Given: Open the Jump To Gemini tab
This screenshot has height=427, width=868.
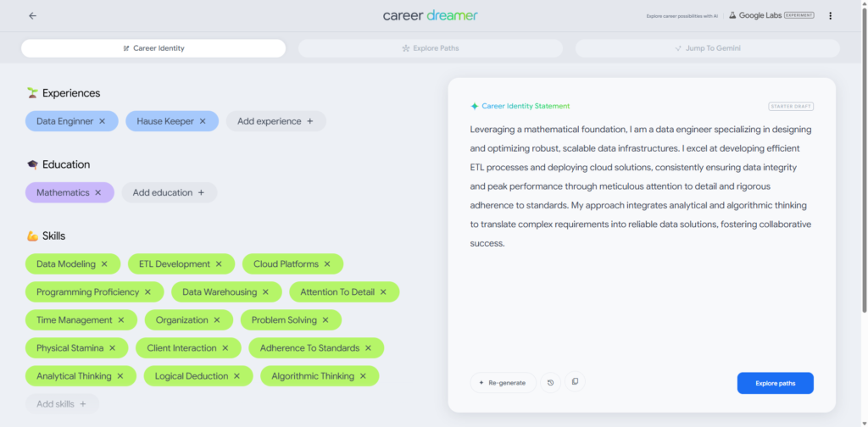Looking at the screenshot, I should [708, 48].
